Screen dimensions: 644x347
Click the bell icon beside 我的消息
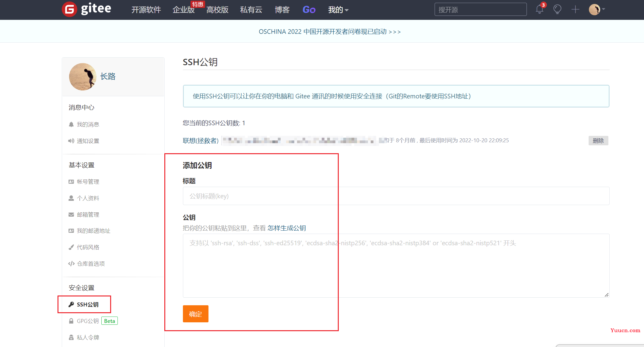71,124
